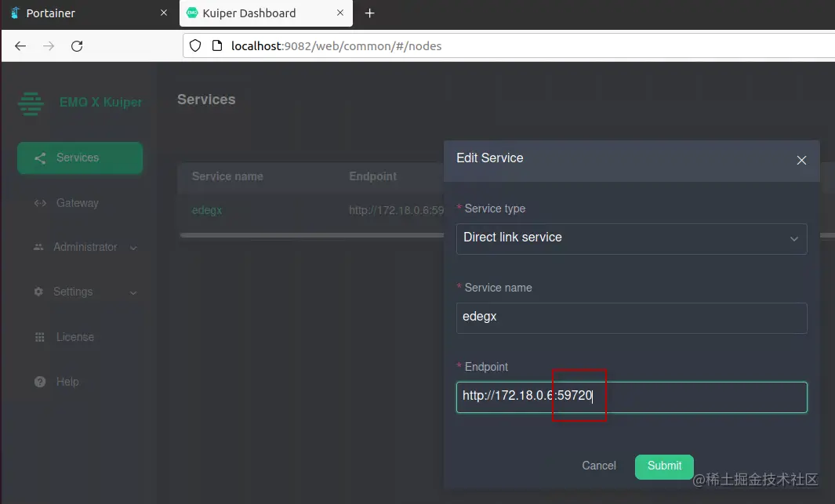Close the Portainer tab
Image resolution: width=835 pixels, height=504 pixels.
(164, 13)
